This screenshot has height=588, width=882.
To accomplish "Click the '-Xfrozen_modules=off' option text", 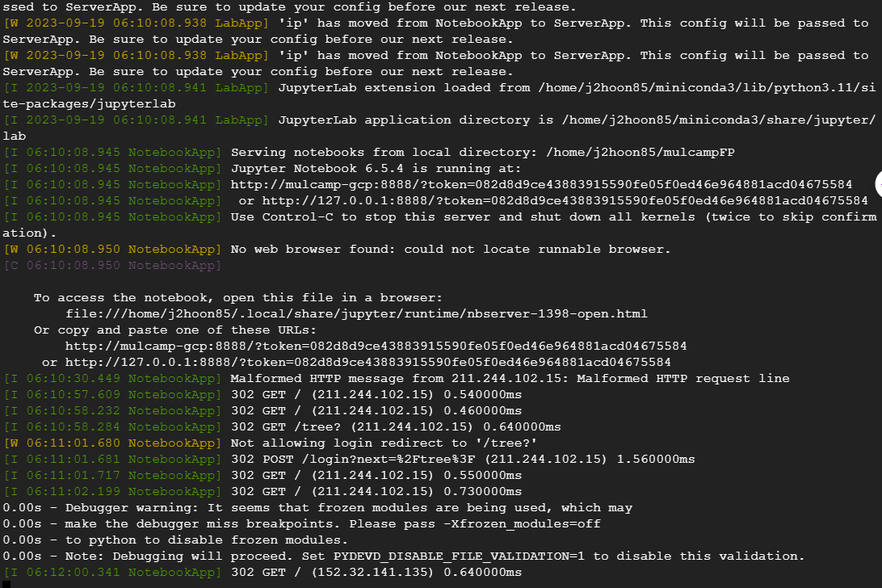I will tap(522, 524).
